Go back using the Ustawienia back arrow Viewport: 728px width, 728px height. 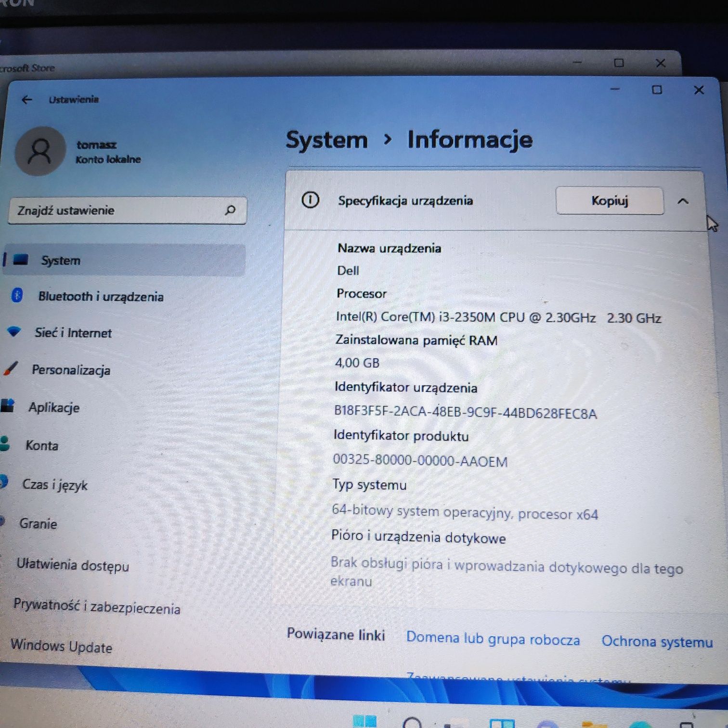point(27,100)
